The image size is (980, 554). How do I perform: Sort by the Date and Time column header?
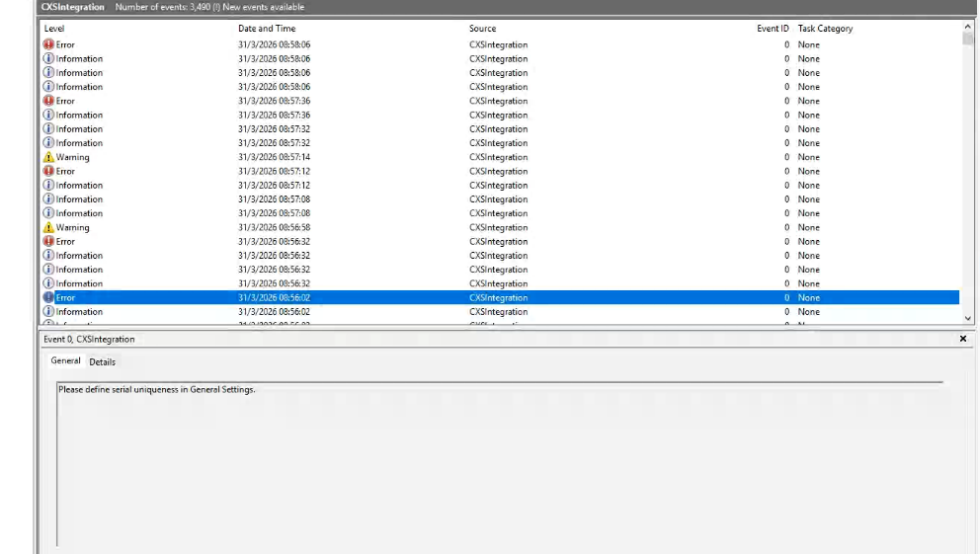point(267,29)
